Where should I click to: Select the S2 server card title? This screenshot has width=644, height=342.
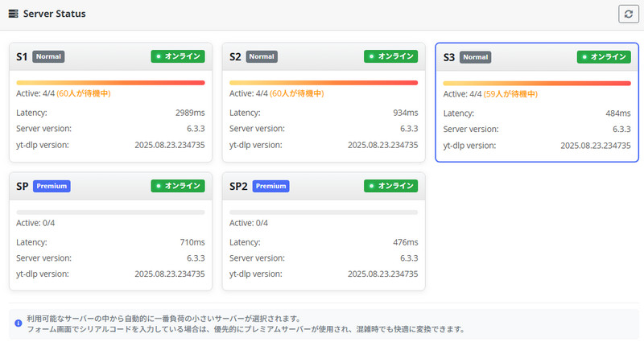click(235, 56)
